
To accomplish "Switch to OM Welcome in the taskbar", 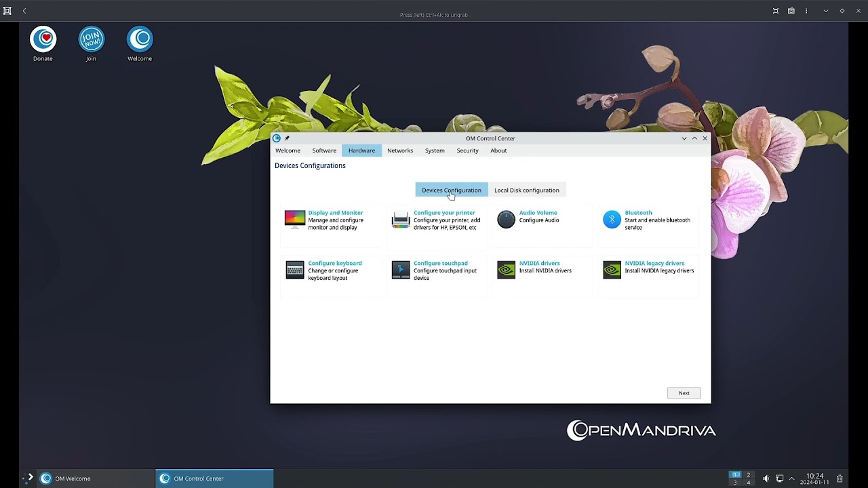I will [x=96, y=479].
